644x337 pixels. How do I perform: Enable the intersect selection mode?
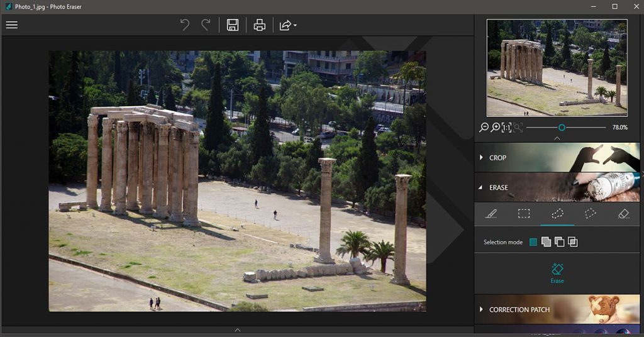[x=572, y=242]
